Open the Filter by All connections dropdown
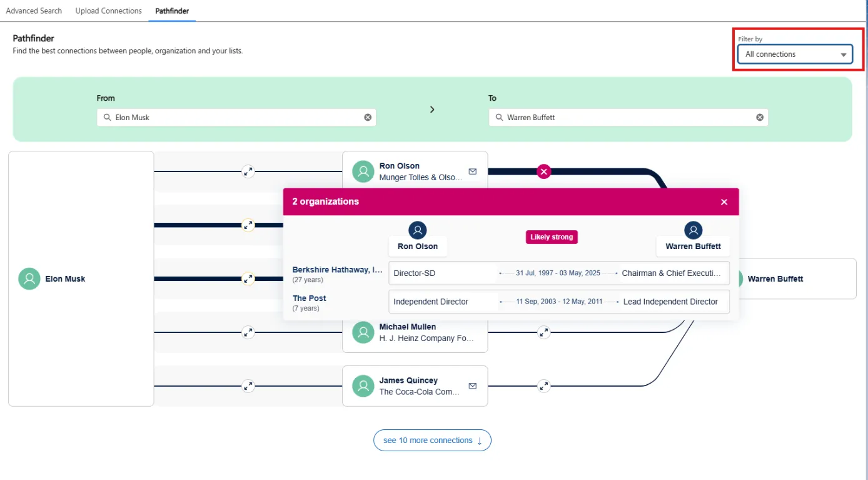Screen dimensions: 868x480 [795, 54]
